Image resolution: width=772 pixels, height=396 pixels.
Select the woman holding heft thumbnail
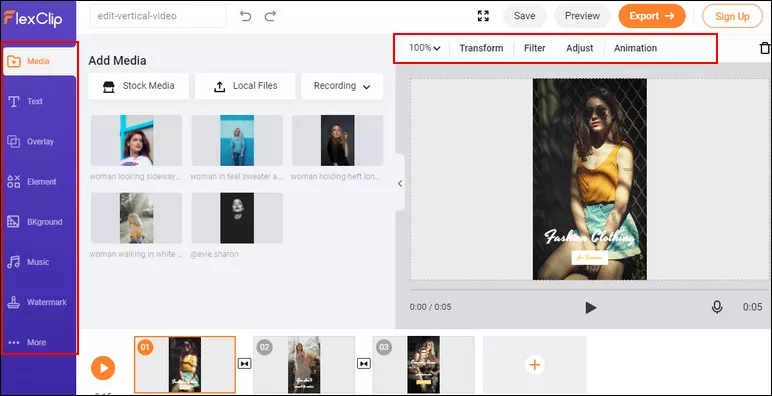(x=337, y=140)
